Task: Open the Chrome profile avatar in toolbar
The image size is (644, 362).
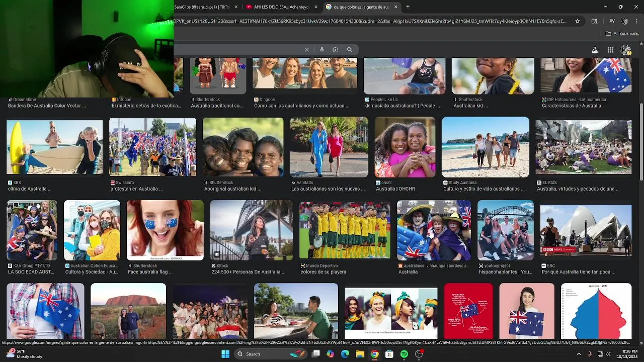Action: (624, 21)
